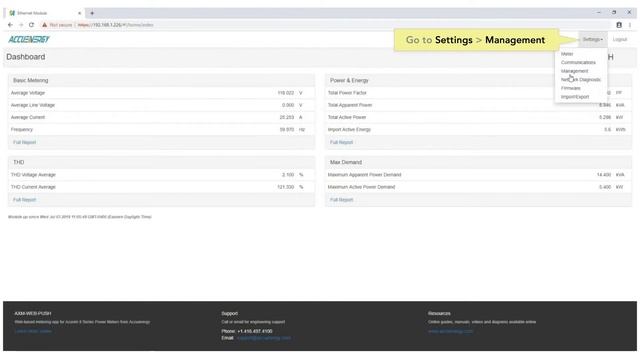Image resolution: width=640 pixels, height=360 pixels.
Task: Click the Total Power Factor label
Action: coord(347,93)
